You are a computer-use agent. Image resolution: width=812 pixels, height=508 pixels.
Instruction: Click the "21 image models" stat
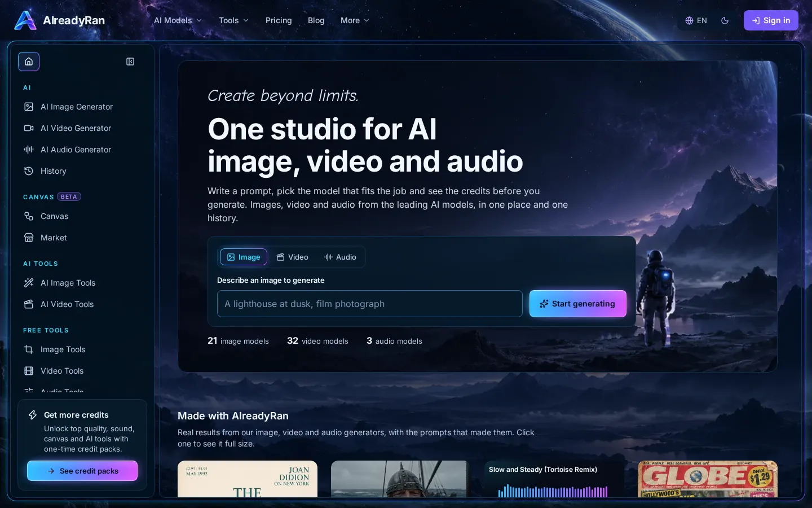(238, 341)
